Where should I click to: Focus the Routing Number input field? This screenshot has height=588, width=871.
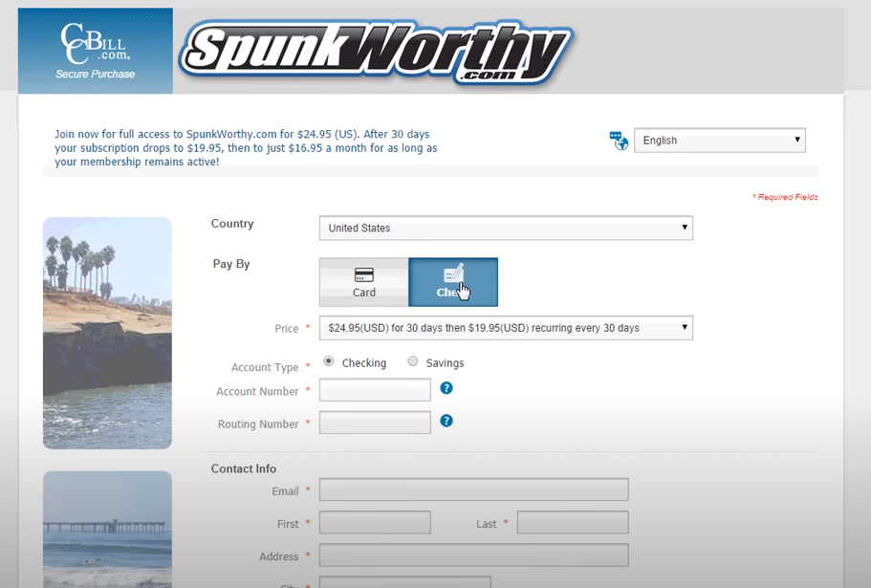tap(375, 423)
